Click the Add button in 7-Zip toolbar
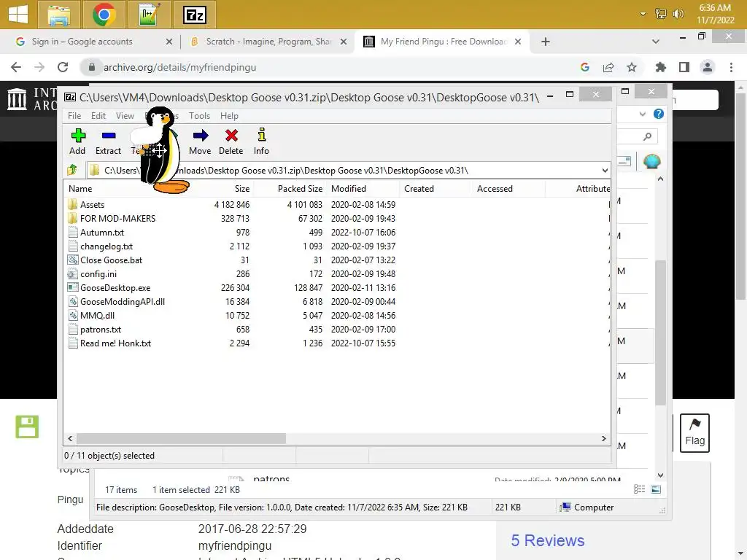This screenshot has height=560, width=747. [x=77, y=141]
